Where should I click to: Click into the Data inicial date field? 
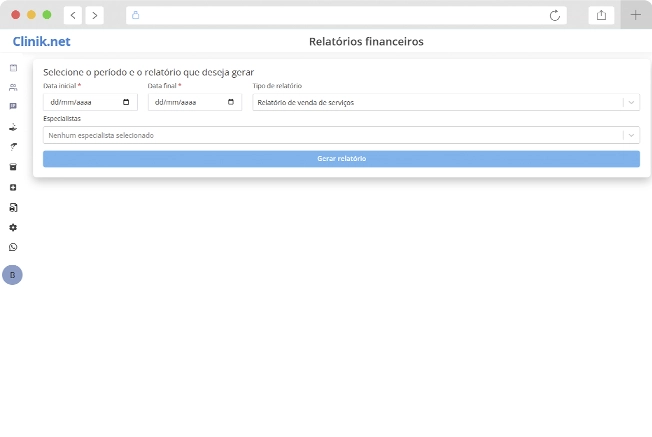tap(80, 102)
